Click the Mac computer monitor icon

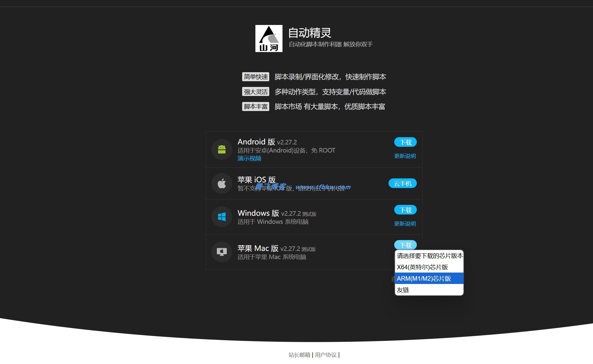(x=222, y=252)
